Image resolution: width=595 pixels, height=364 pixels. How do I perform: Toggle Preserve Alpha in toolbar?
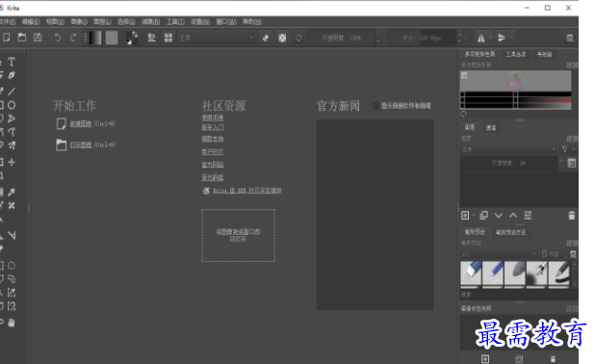(282, 38)
